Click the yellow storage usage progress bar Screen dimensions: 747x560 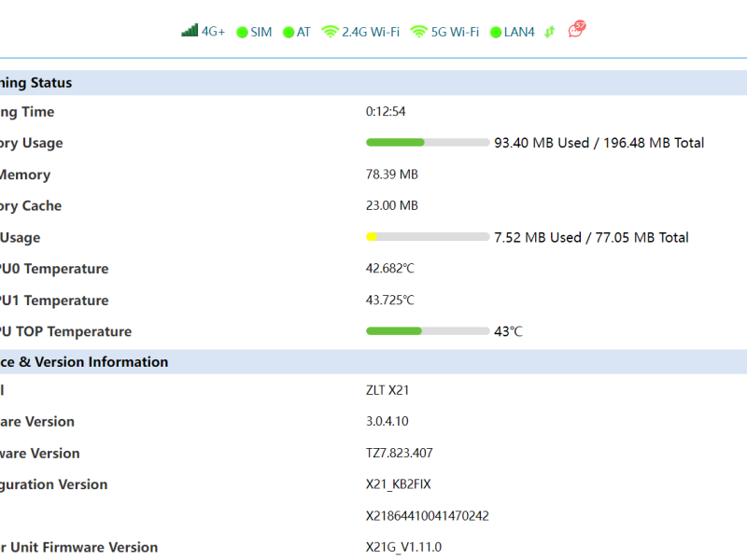coord(428,237)
